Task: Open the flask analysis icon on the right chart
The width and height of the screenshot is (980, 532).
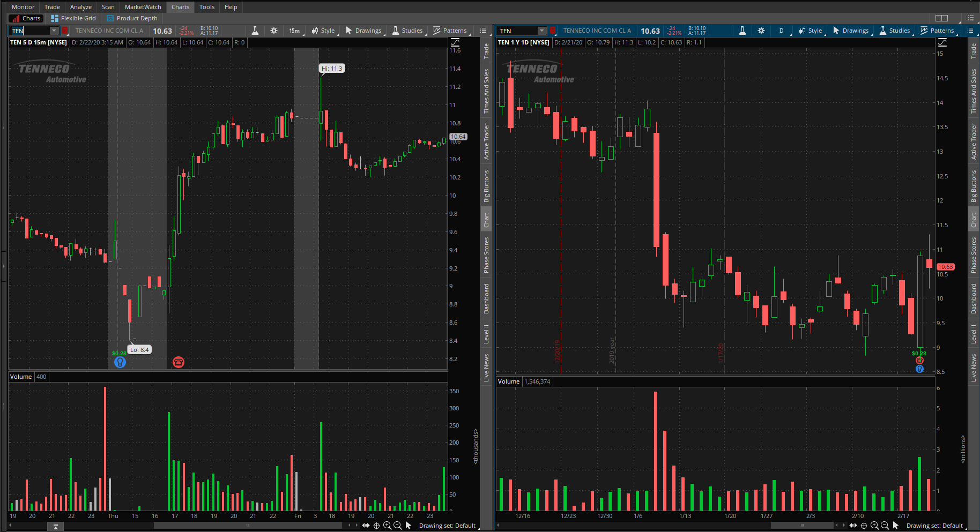Action: (743, 31)
